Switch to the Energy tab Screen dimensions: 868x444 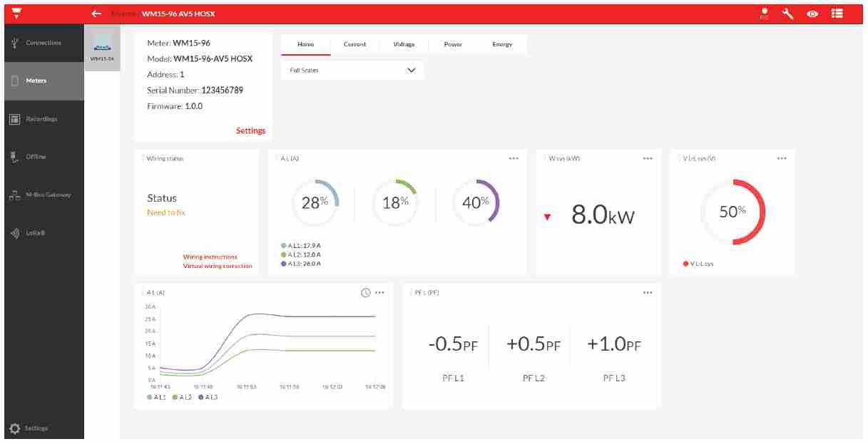pyautogui.click(x=502, y=44)
